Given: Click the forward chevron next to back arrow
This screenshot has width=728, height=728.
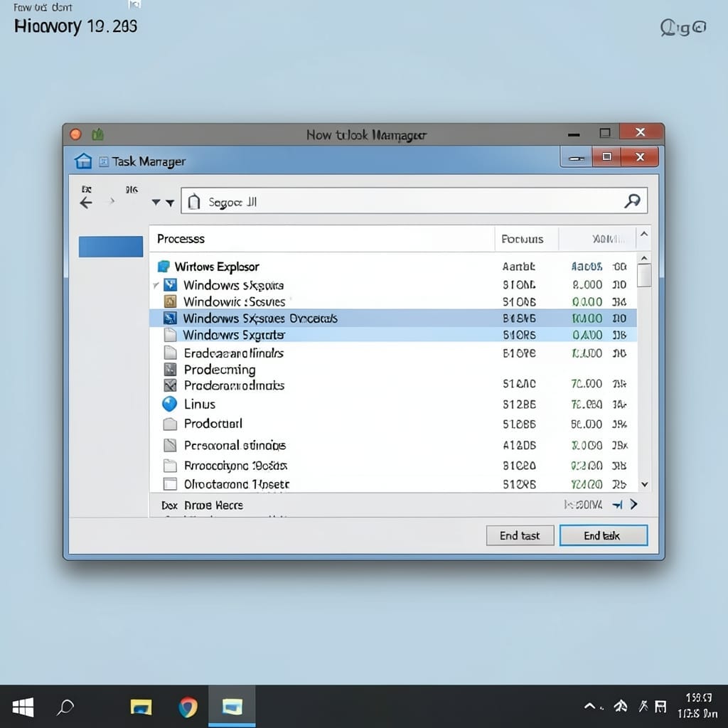Looking at the screenshot, I should pos(112,201).
